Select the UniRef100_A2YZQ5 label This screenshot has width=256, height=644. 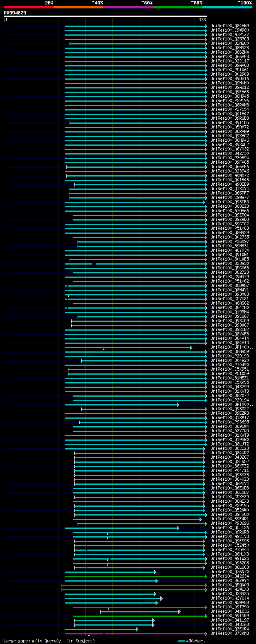point(230,431)
